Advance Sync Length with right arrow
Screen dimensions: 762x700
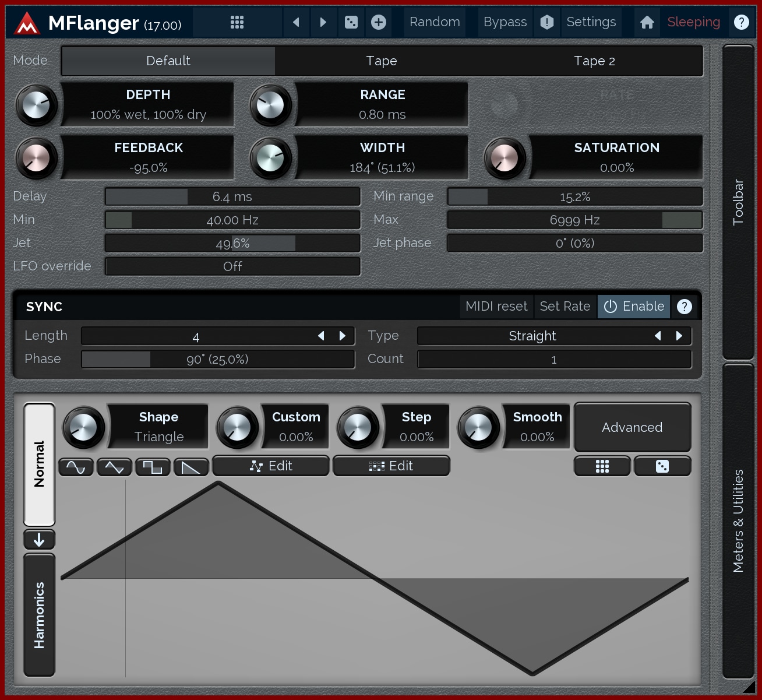point(343,336)
